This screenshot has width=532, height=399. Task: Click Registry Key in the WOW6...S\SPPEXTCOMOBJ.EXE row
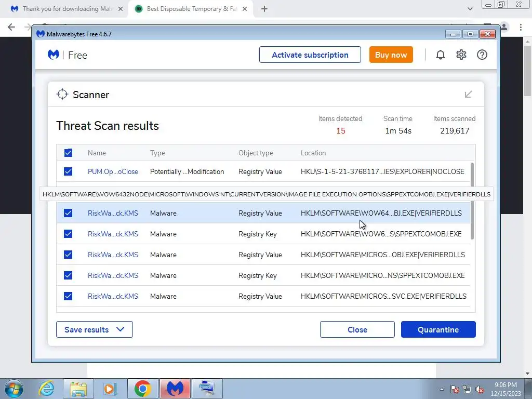(x=258, y=234)
